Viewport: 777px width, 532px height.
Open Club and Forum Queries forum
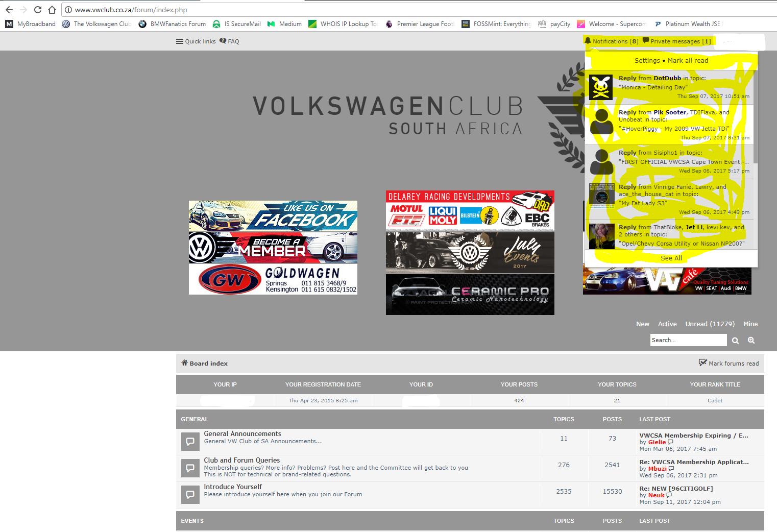(x=242, y=460)
